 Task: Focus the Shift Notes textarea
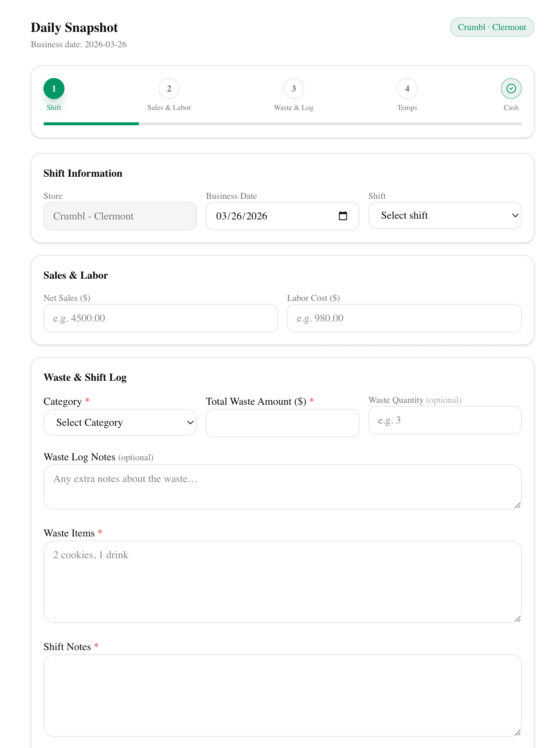[x=282, y=695]
